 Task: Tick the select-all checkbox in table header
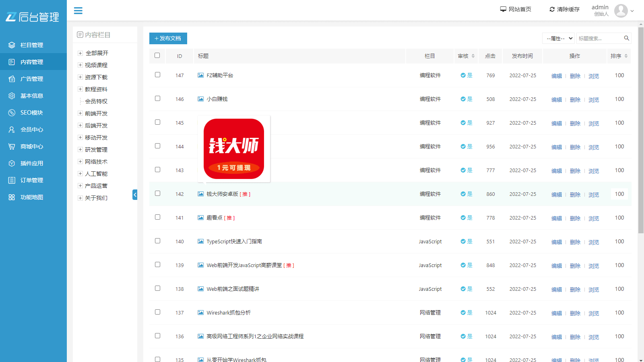click(157, 56)
